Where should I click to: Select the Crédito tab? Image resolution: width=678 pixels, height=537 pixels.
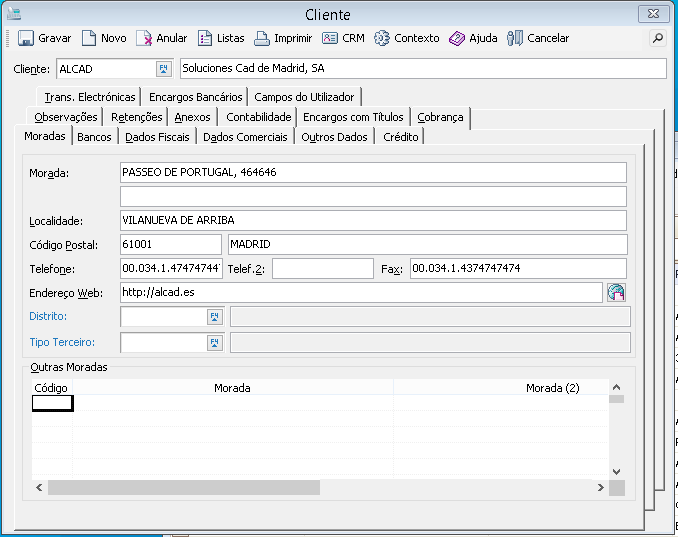(401, 137)
